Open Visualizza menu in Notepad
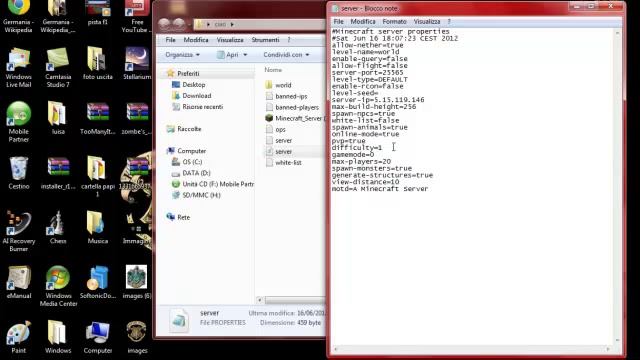 pyautogui.click(x=427, y=21)
